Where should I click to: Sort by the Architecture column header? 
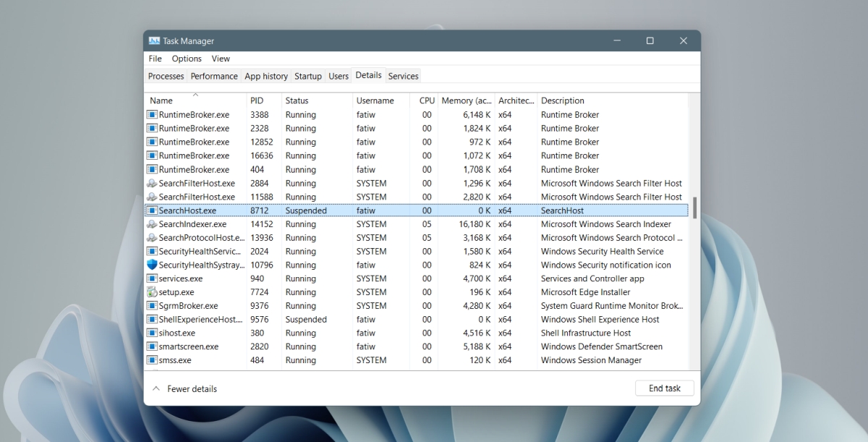click(516, 101)
